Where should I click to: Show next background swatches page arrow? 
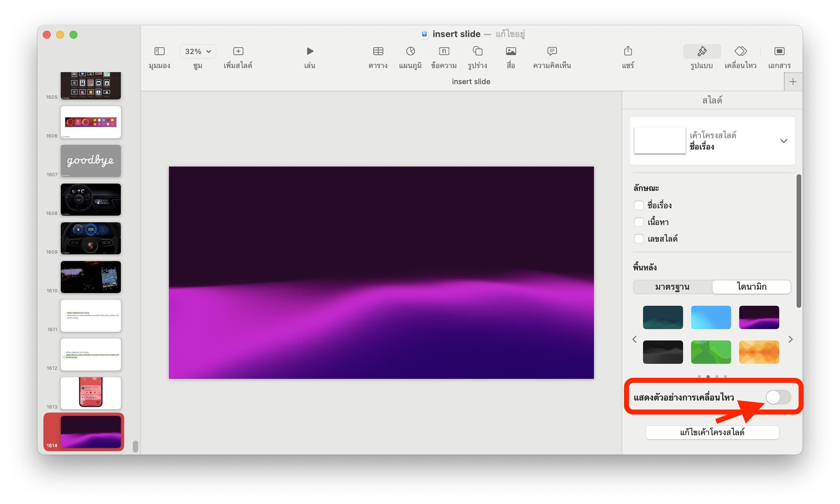point(790,339)
